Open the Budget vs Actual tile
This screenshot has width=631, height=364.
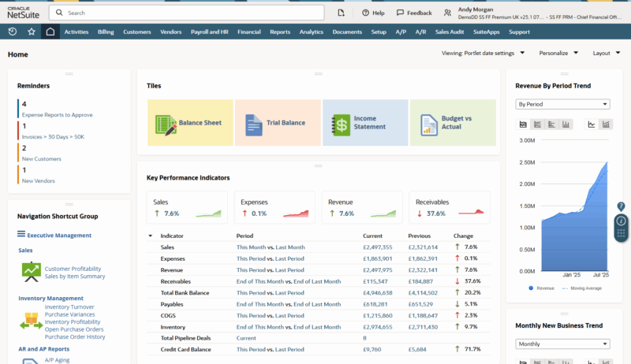pyautogui.click(x=453, y=123)
